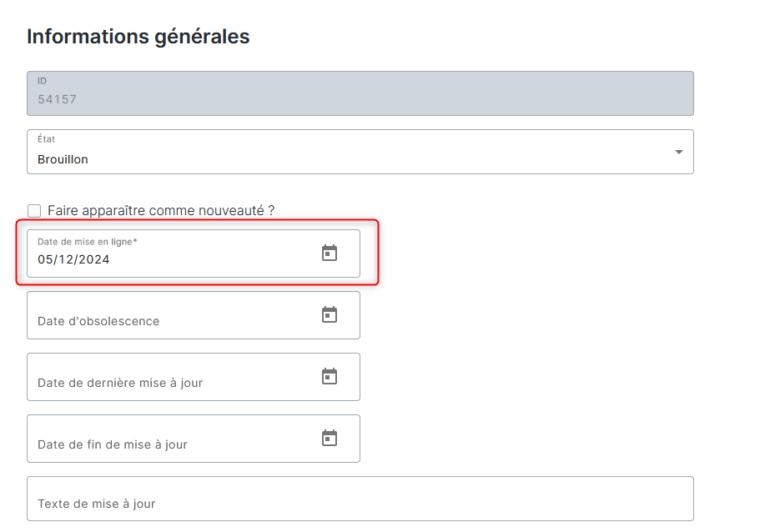Click the small 'ID' field label
770x532 pixels.
[x=42, y=81]
